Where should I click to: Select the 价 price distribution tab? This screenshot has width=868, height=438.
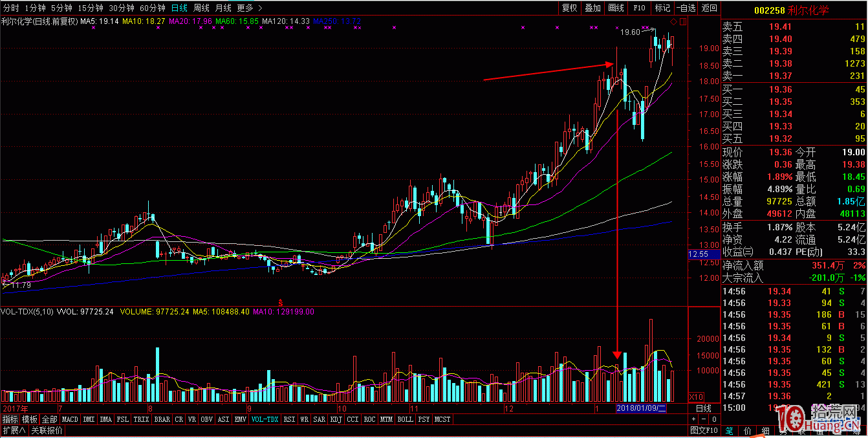748,430
